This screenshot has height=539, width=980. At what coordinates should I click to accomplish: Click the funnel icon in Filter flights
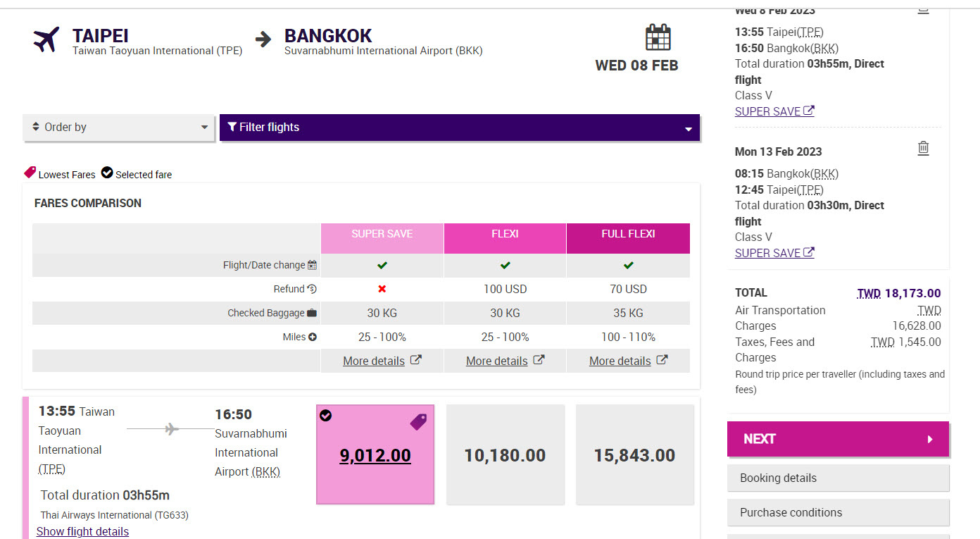(232, 127)
